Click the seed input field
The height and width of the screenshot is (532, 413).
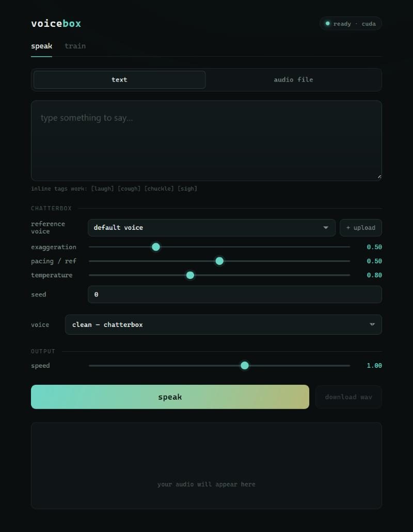[x=235, y=294]
